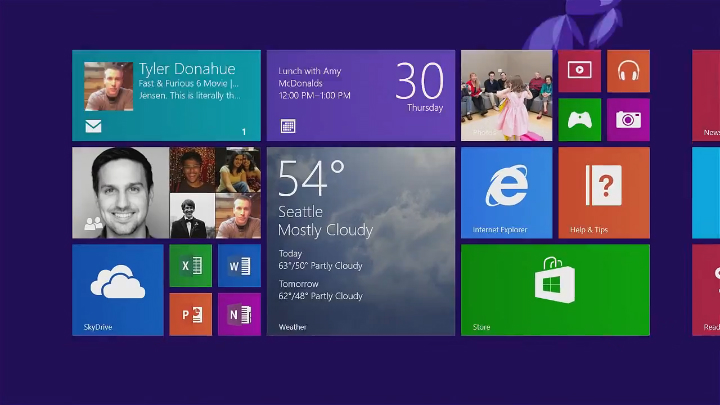This screenshot has width=720, height=405.
Task: Launch Internet Explorer tile
Action: [x=506, y=193]
